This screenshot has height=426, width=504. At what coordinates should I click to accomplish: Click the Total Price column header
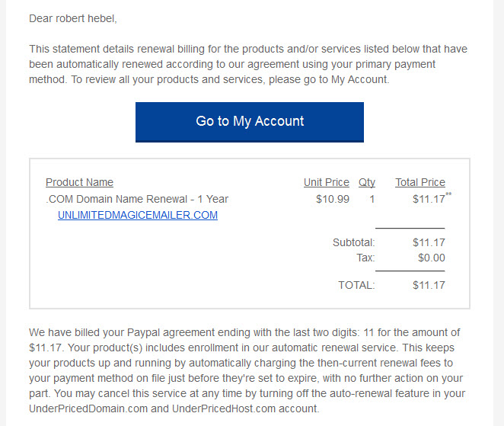pos(420,182)
